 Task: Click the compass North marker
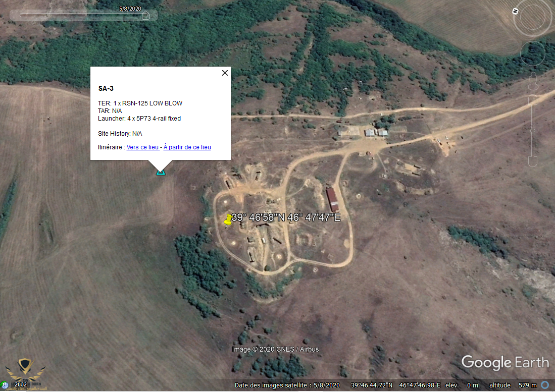coord(515,11)
